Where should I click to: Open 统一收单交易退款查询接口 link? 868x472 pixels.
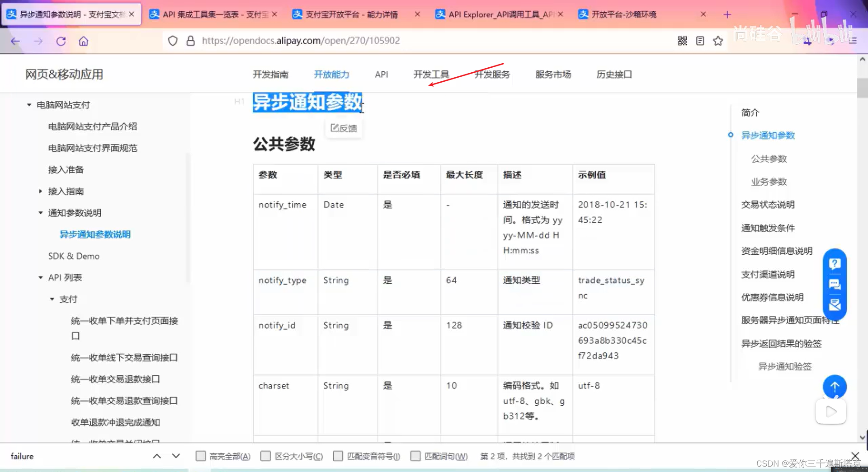124,401
